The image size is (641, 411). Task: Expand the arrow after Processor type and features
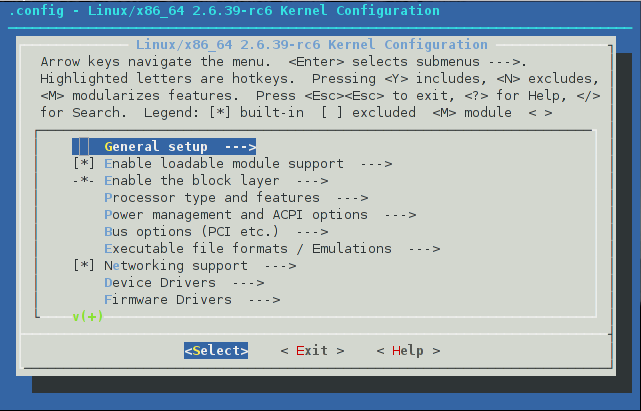(x=352, y=198)
